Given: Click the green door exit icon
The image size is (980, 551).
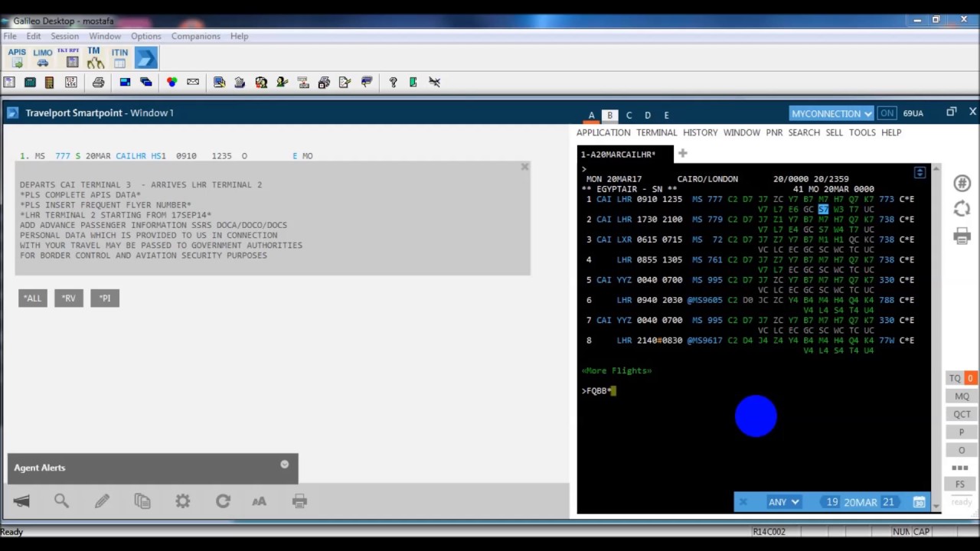Looking at the screenshot, I should click(413, 82).
